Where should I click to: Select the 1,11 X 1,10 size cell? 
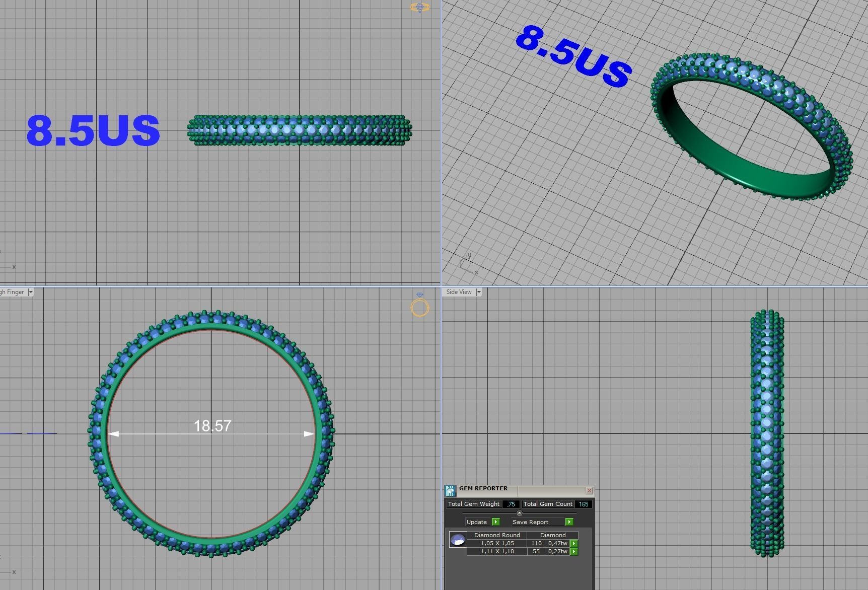pos(497,551)
